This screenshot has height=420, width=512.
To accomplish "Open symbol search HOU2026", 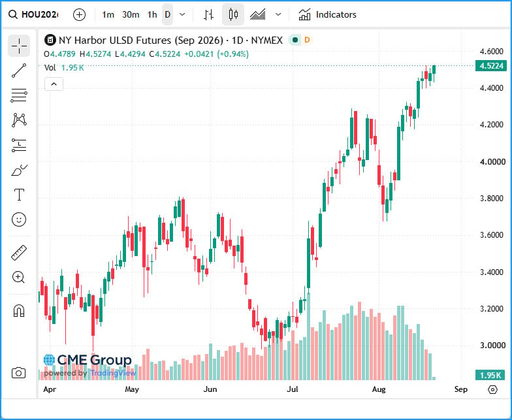I will click(34, 14).
